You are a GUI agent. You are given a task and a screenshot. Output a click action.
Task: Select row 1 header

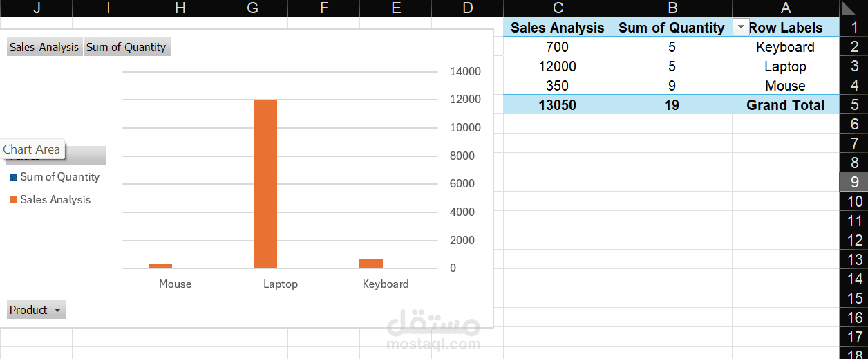click(x=854, y=28)
